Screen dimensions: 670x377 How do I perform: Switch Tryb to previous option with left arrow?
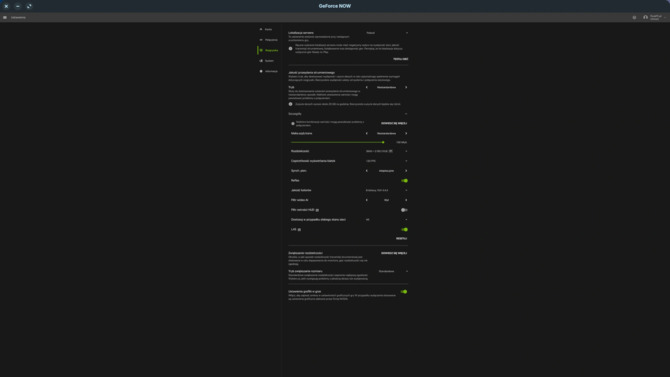[367, 87]
